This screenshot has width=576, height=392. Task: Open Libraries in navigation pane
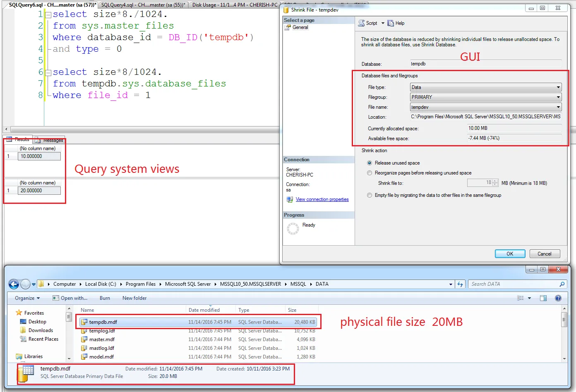[33, 356]
